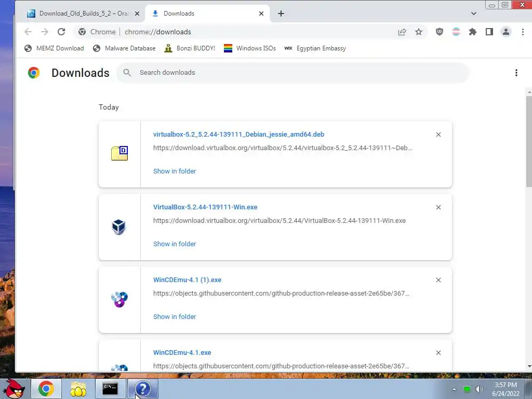Click the browser back arrow

tap(28, 32)
